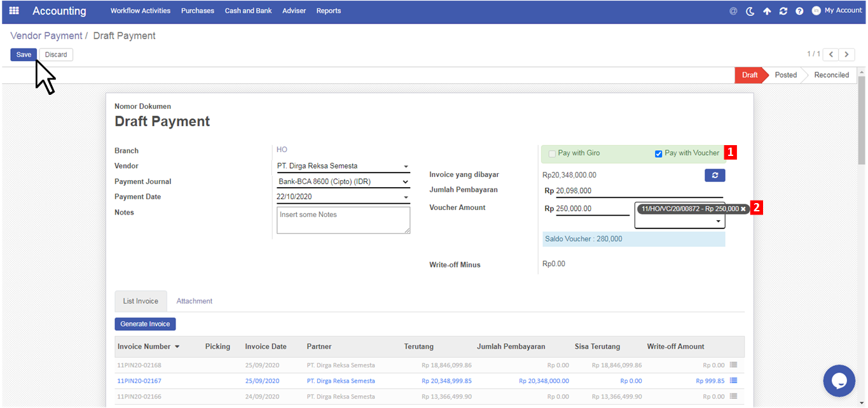Image resolution: width=868 pixels, height=408 pixels.
Task: Click the Notes text area
Action: pos(343,220)
